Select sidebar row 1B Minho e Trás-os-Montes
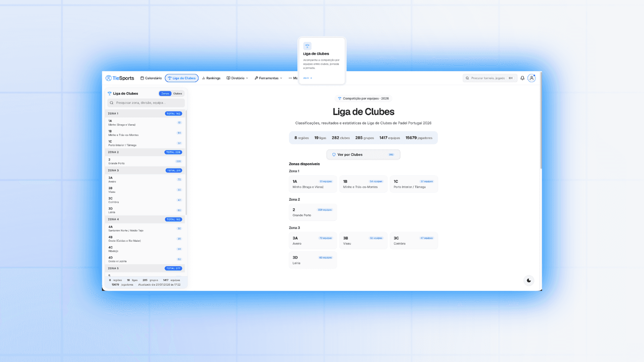Screen dimensions: 644x362 click(x=145, y=133)
